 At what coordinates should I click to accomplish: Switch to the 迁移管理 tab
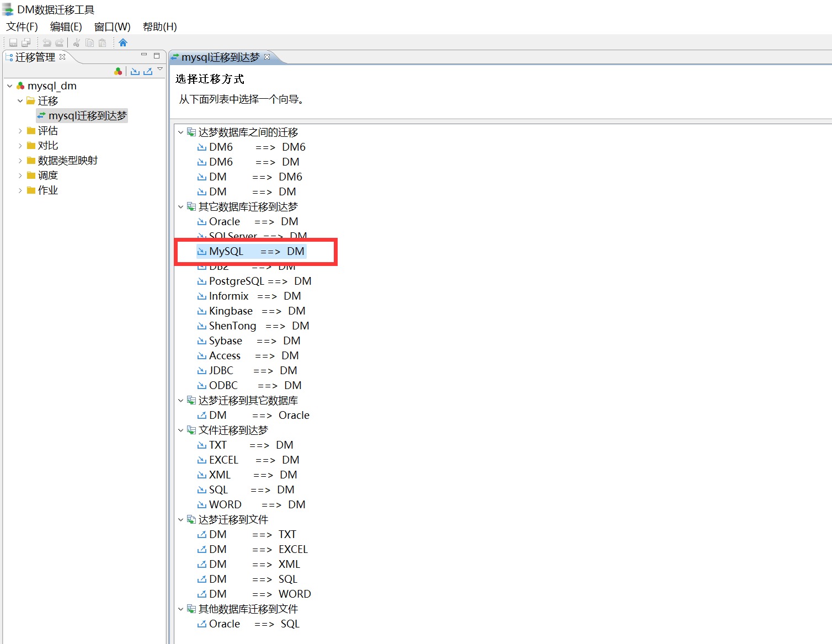tap(35, 57)
